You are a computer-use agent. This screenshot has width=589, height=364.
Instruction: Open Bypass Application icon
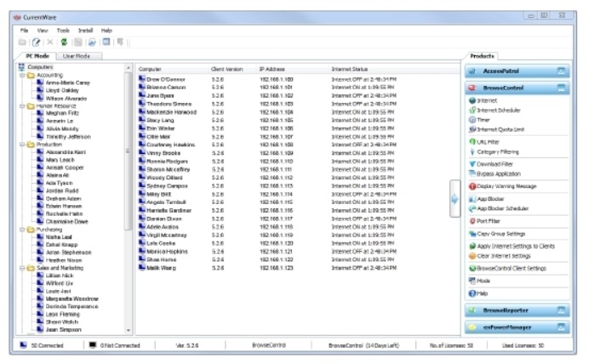coord(472,173)
